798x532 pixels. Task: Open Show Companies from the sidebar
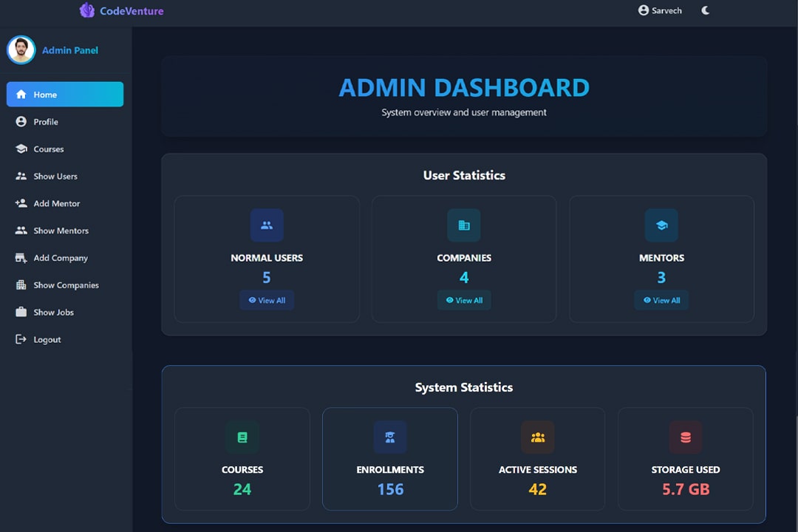click(x=66, y=284)
